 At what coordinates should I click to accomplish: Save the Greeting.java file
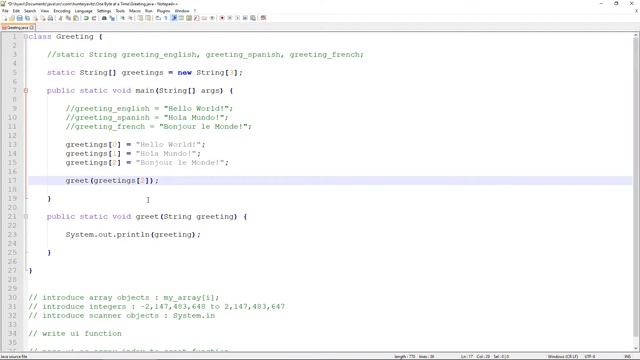pos(19,18)
